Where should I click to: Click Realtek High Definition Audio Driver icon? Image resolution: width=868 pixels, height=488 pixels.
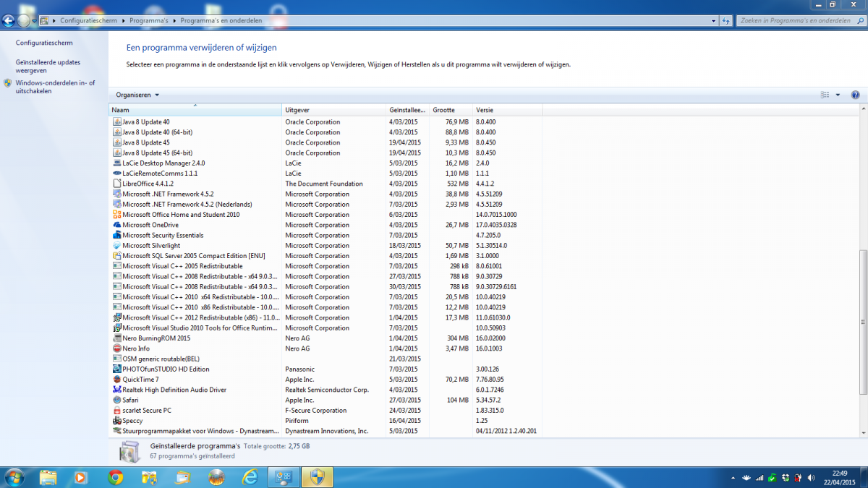coord(117,390)
